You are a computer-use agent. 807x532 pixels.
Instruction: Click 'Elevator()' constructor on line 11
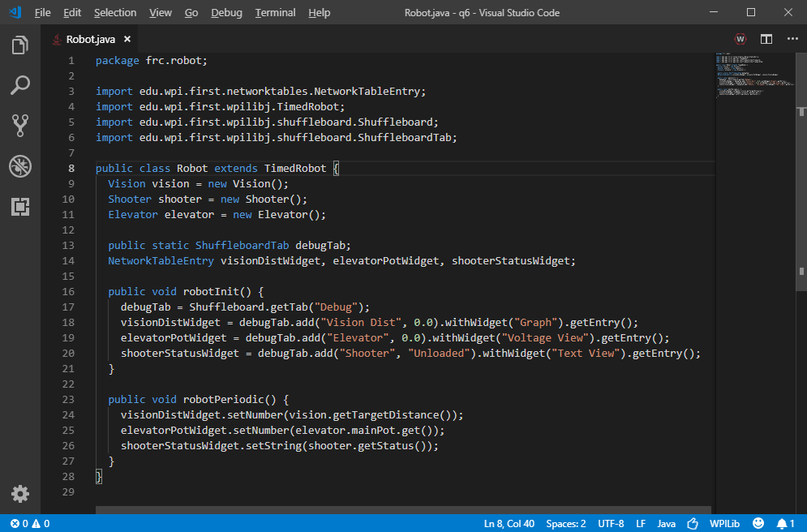pyautogui.click(x=289, y=215)
